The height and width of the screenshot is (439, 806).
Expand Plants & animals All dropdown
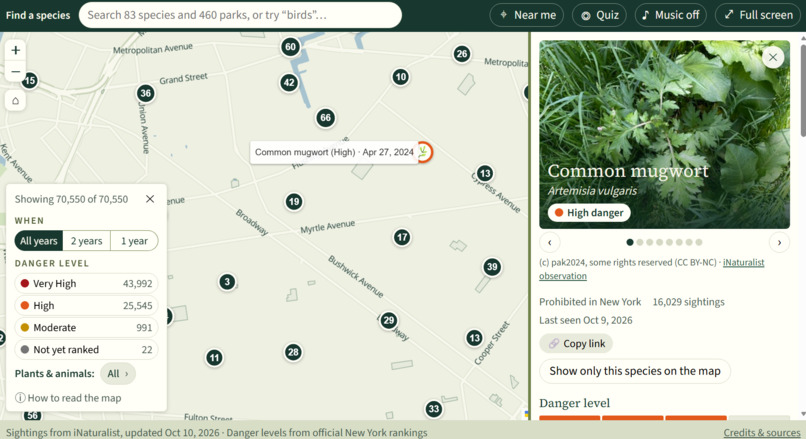(x=118, y=374)
